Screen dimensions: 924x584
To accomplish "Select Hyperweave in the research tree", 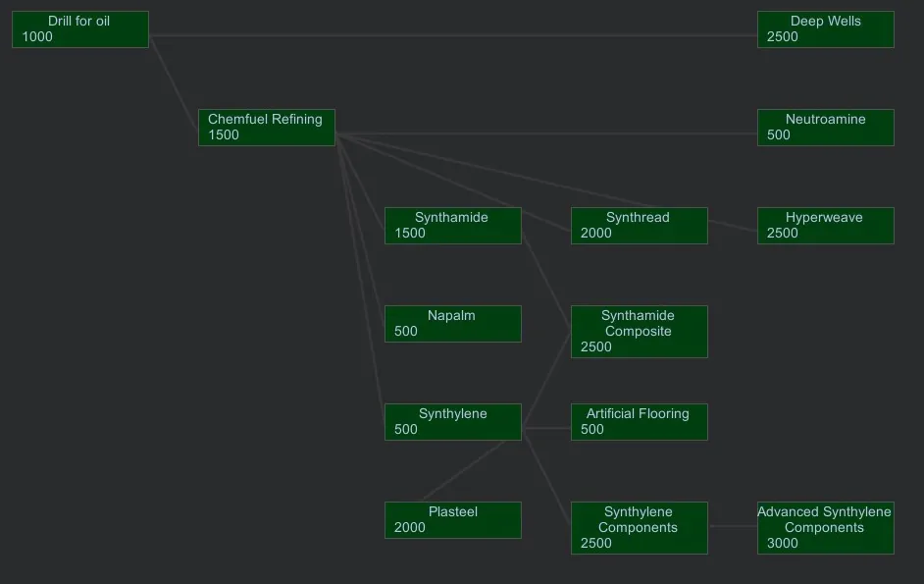I will (x=825, y=226).
